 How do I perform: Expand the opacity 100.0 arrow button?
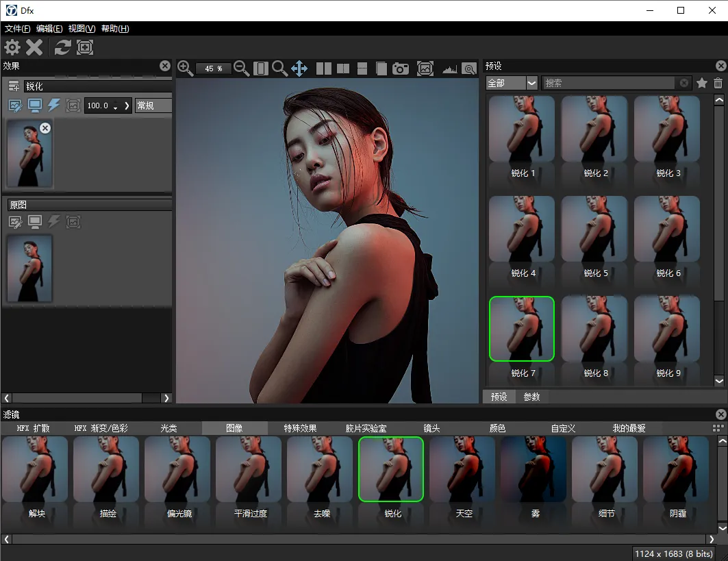tap(127, 105)
